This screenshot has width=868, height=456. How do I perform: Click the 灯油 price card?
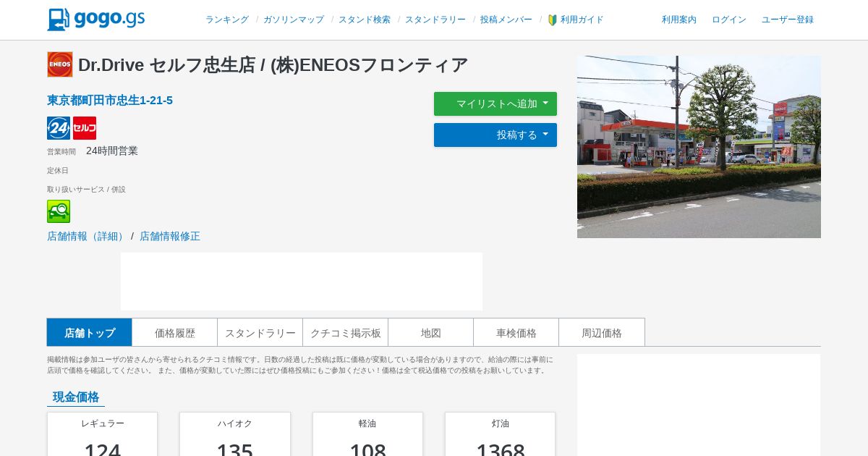tap(501, 434)
